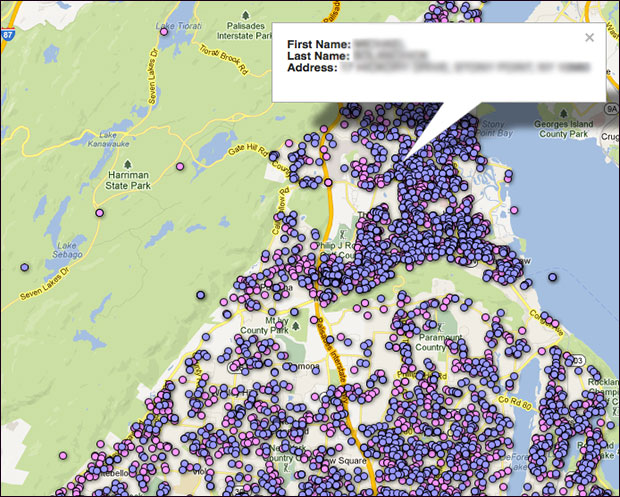Click the Harriman State Park label
This screenshot has width=620, height=497.
coord(129,180)
